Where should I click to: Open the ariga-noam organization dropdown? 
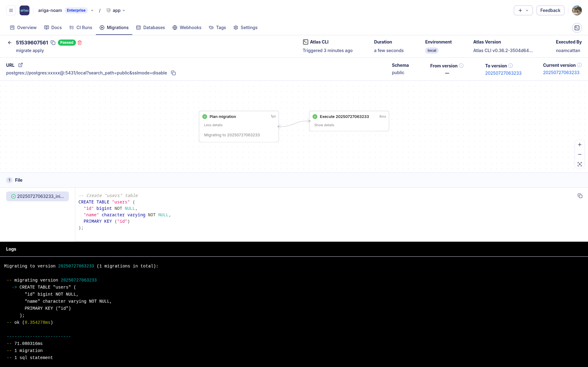pyautogui.click(x=92, y=10)
